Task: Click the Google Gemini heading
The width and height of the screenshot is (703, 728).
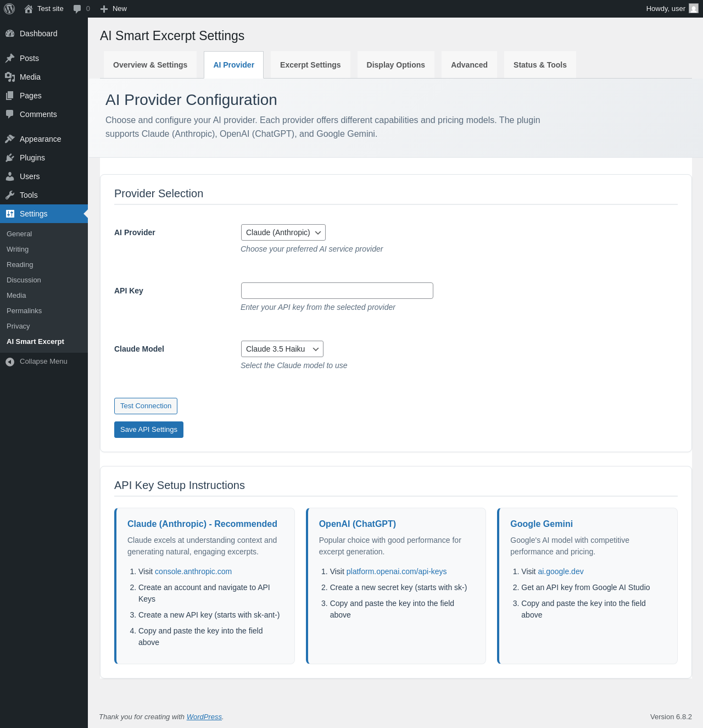Action: coord(542,524)
